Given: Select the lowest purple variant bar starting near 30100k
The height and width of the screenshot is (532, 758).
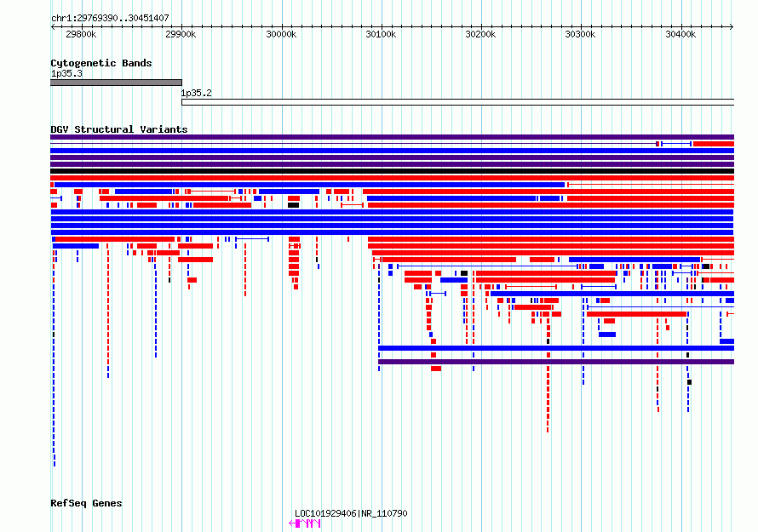Looking at the screenshot, I should (x=556, y=362).
